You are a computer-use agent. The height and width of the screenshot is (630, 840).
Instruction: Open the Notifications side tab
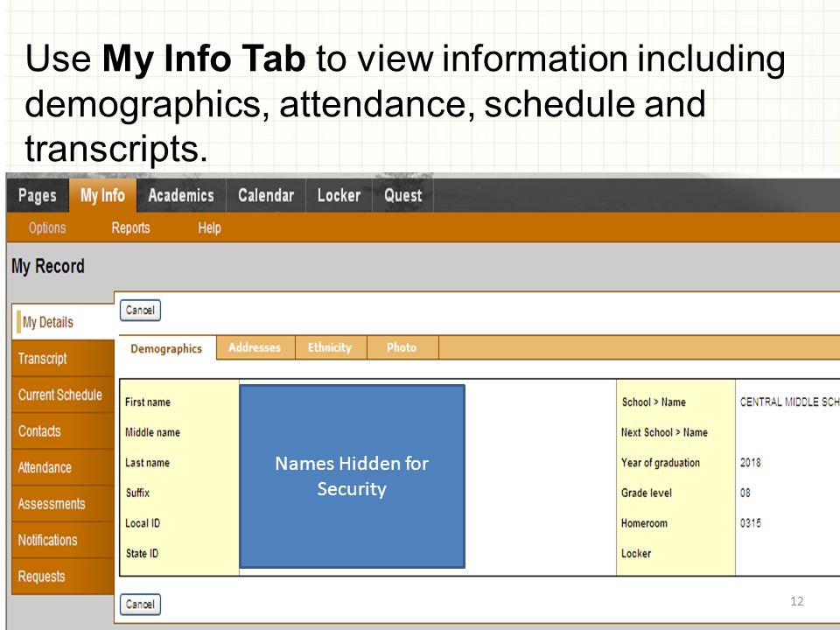pyautogui.click(x=63, y=540)
